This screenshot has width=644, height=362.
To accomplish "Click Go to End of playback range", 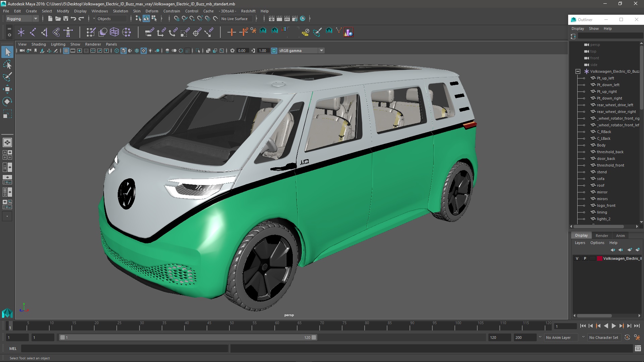I will tap(637, 326).
